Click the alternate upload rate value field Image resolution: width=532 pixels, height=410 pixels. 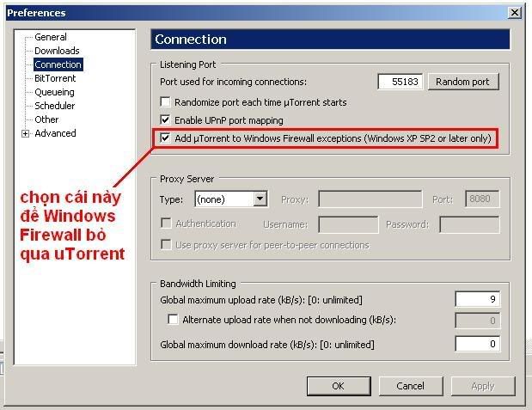click(x=477, y=321)
